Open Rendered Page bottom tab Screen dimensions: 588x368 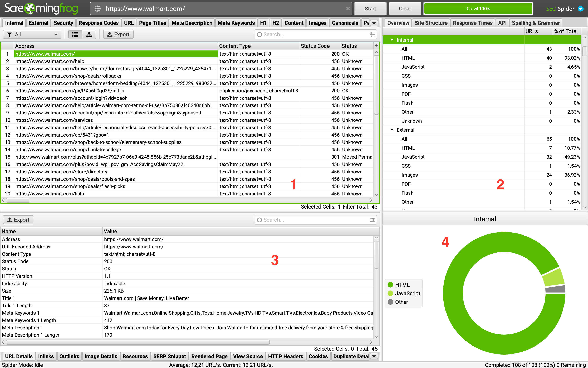point(209,356)
